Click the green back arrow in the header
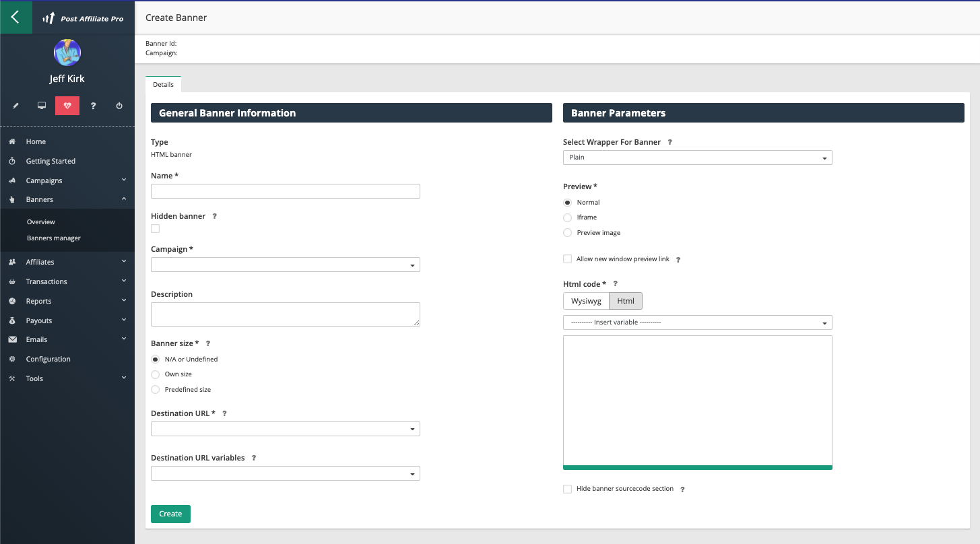980x544 pixels. click(15, 16)
